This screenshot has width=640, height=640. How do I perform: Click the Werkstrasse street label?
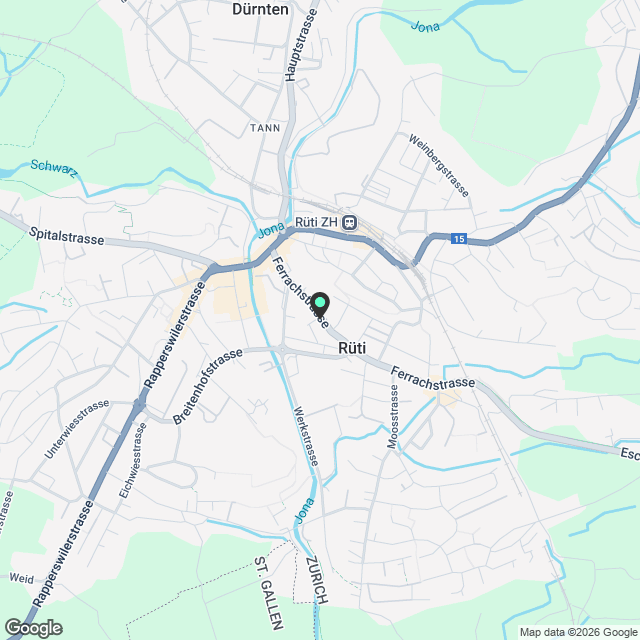[306, 436]
